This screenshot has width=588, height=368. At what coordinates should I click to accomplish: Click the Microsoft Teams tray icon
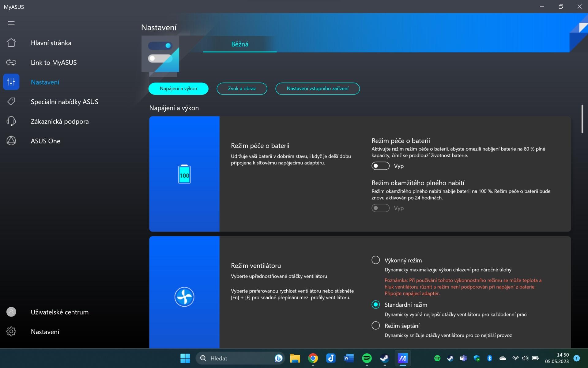click(463, 358)
